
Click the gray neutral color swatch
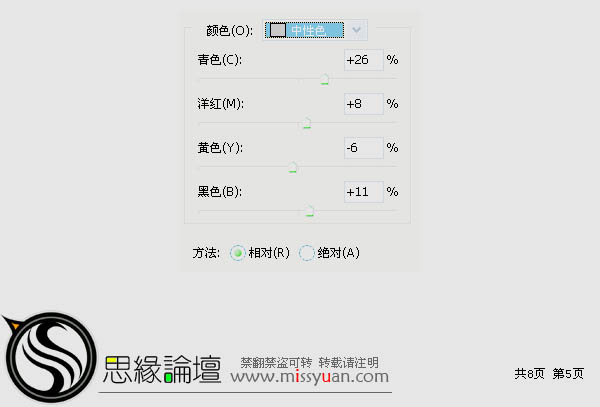pyautogui.click(x=277, y=30)
